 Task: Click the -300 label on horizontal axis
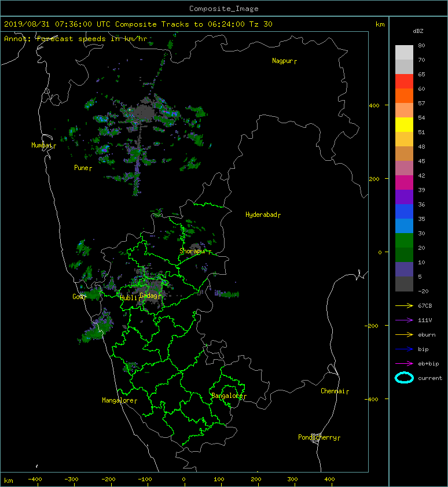(71, 479)
